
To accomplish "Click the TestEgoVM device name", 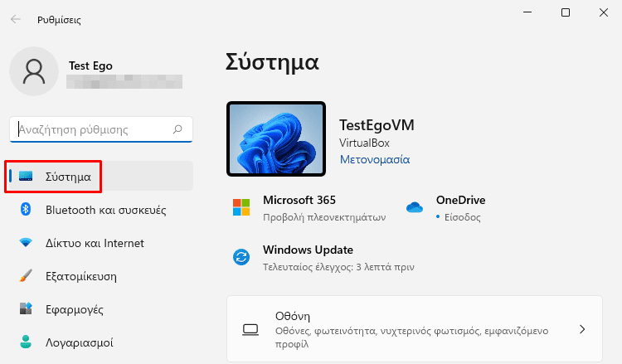I will [377, 125].
